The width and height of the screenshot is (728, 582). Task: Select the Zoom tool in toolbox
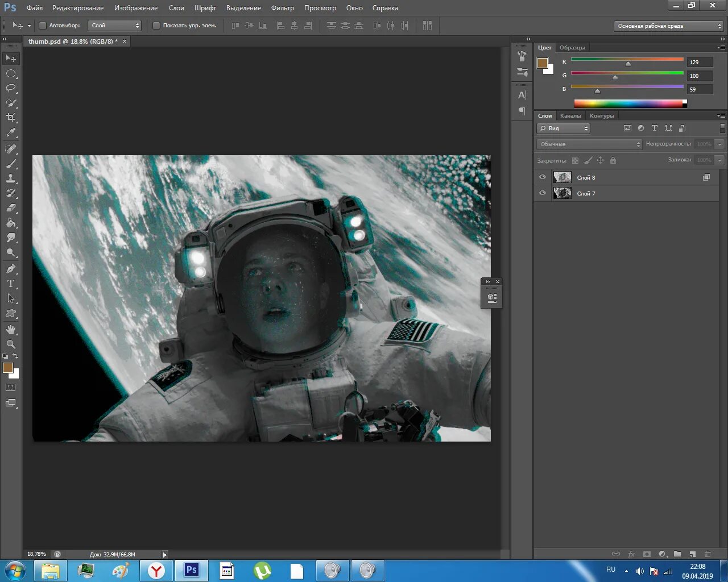point(11,344)
